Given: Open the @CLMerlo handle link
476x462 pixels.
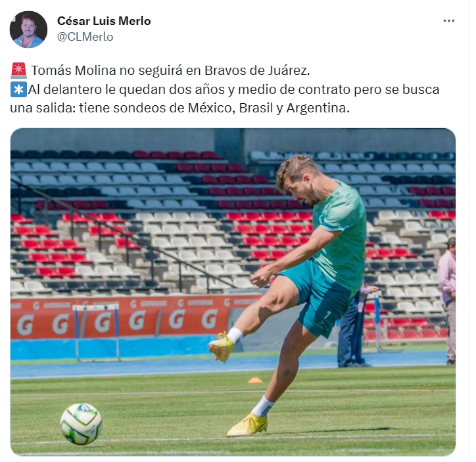Looking at the screenshot, I should pos(85,37).
